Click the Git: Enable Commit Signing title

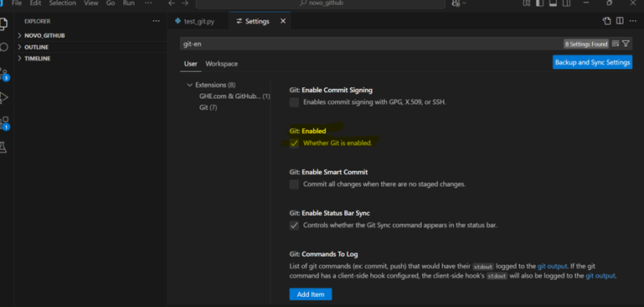point(331,90)
